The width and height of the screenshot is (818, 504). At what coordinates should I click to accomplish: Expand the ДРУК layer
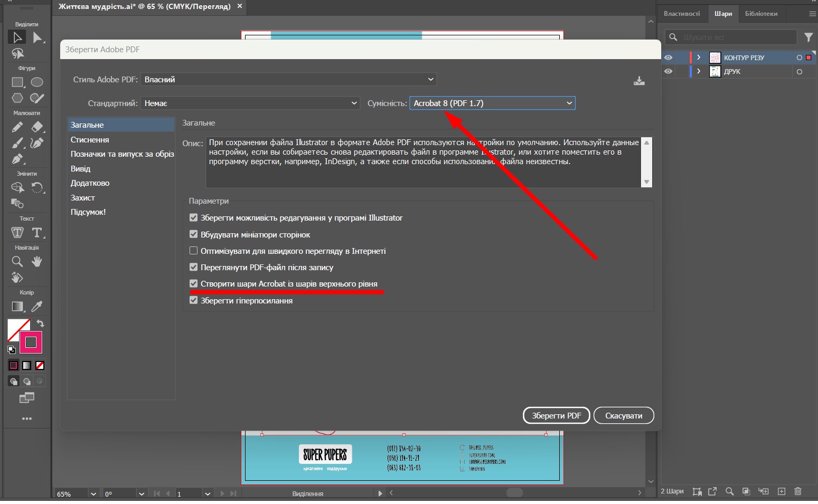[699, 71]
